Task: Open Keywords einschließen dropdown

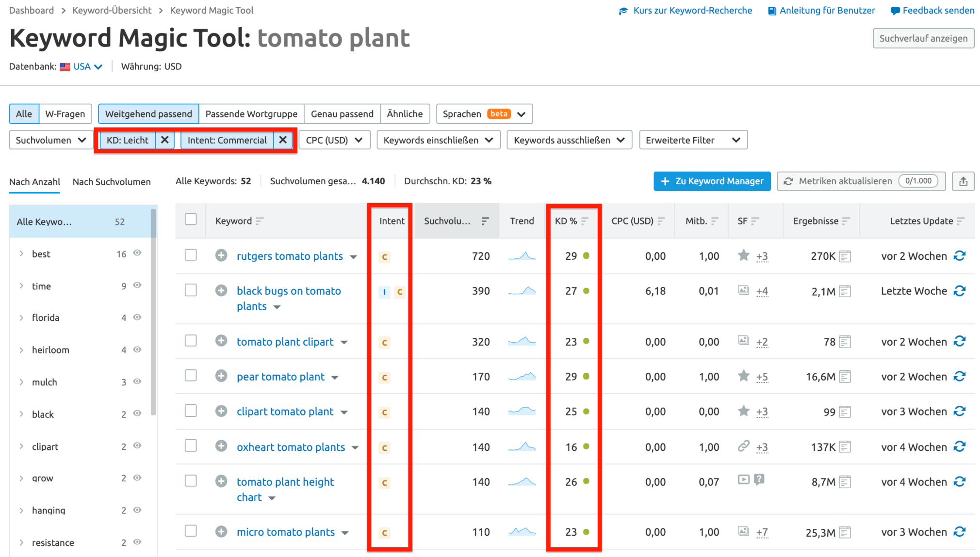Action: [438, 140]
